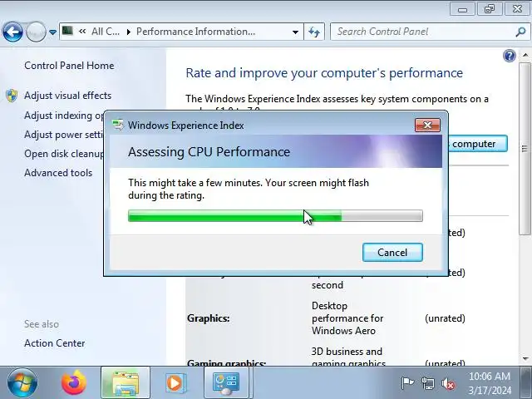Cancel the Windows Experience Index assessment
This screenshot has height=399, width=532.
[x=392, y=253]
